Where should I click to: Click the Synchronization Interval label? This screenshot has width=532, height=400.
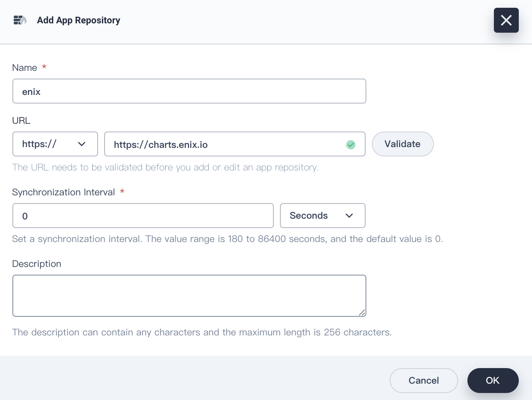pyautogui.click(x=63, y=192)
